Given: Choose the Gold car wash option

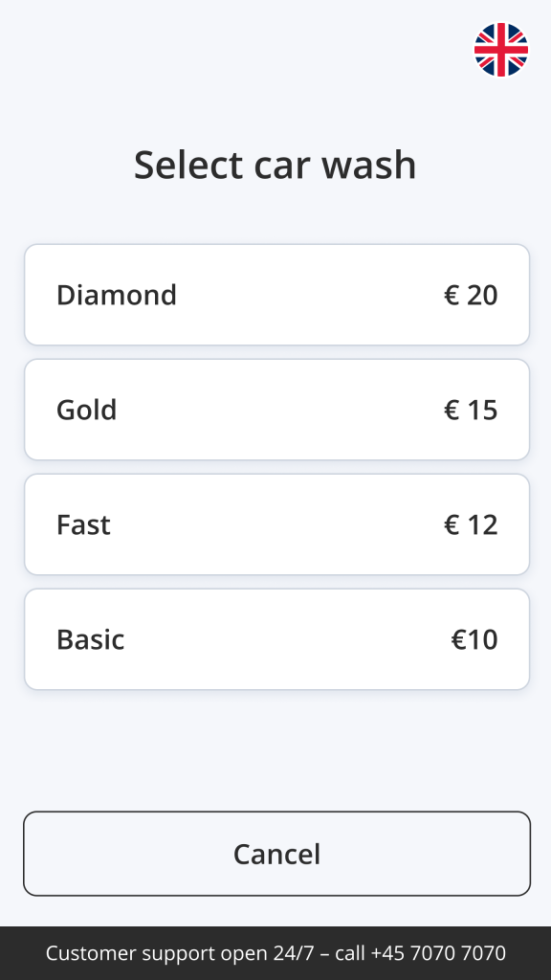Looking at the screenshot, I should coord(276,410).
